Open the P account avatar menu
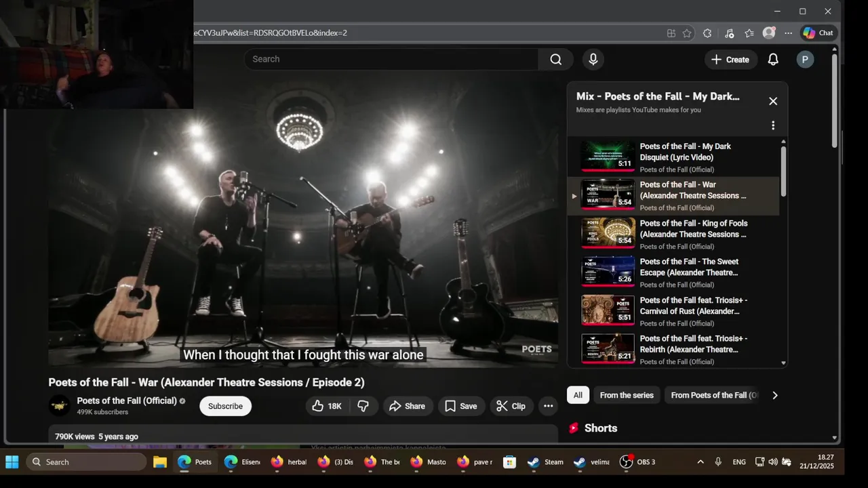 coord(805,60)
